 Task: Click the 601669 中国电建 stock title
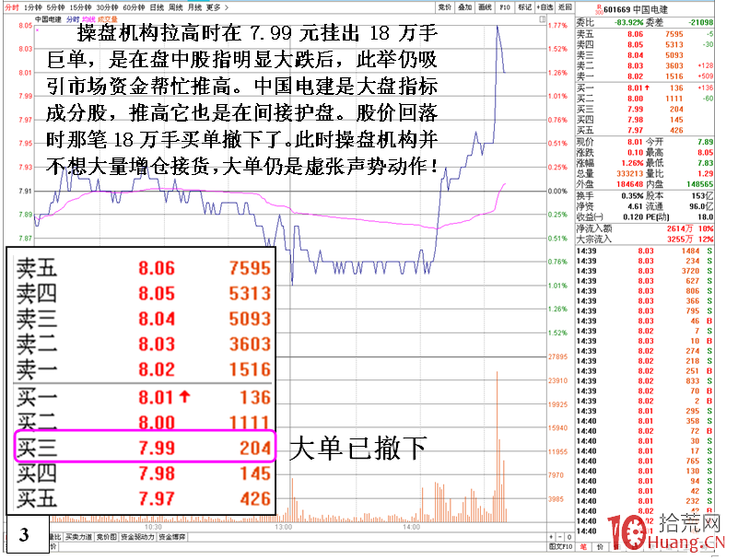[636, 9]
